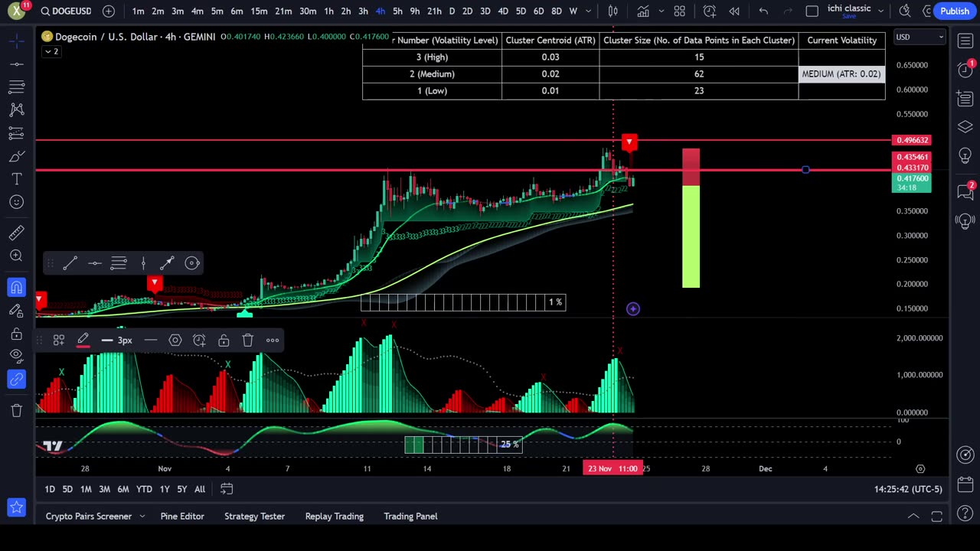Set date range to All
The height and width of the screenshot is (551, 980).
click(200, 489)
